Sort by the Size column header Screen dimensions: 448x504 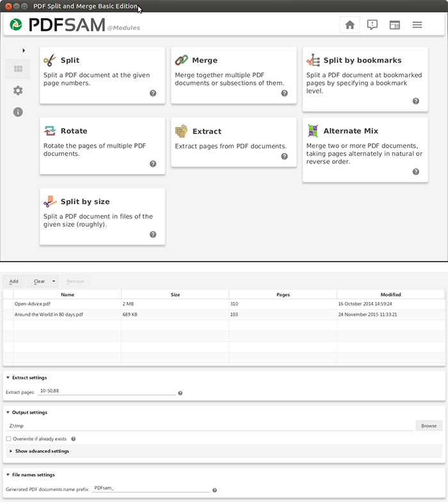[175, 294]
